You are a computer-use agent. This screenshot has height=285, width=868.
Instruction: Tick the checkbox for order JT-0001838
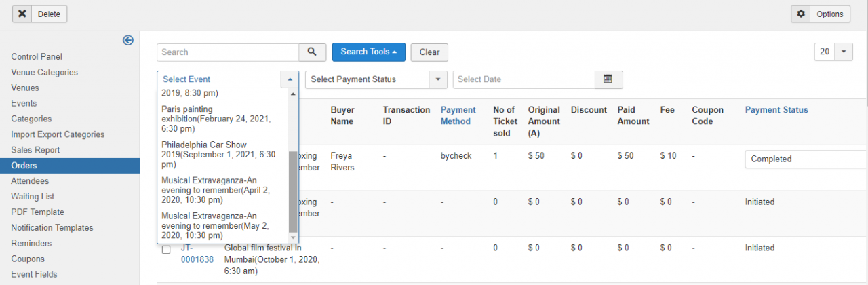click(x=166, y=250)
